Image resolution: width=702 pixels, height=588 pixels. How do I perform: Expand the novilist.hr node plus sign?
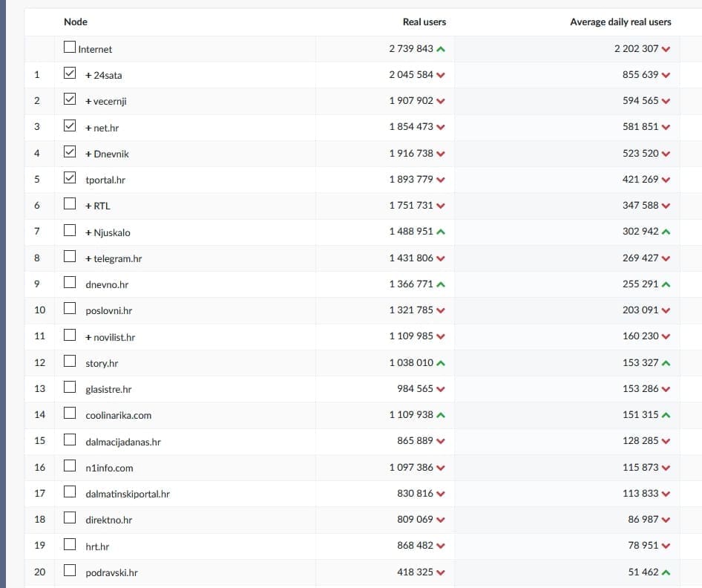click(88, 337)
